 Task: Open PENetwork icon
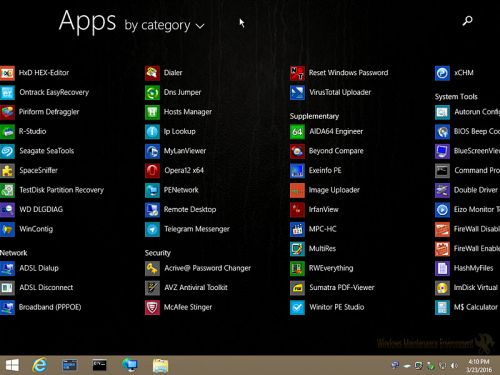(x=152, y=190)
